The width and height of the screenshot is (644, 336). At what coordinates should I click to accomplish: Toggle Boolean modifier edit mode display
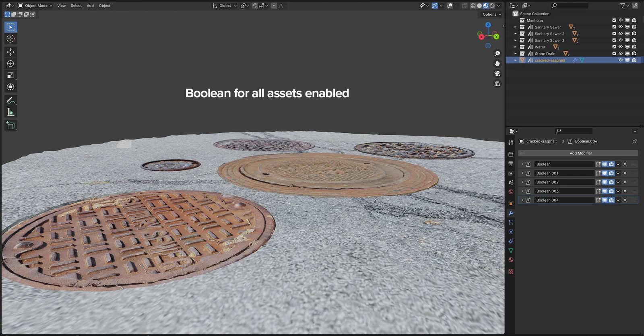pos(598,164)
